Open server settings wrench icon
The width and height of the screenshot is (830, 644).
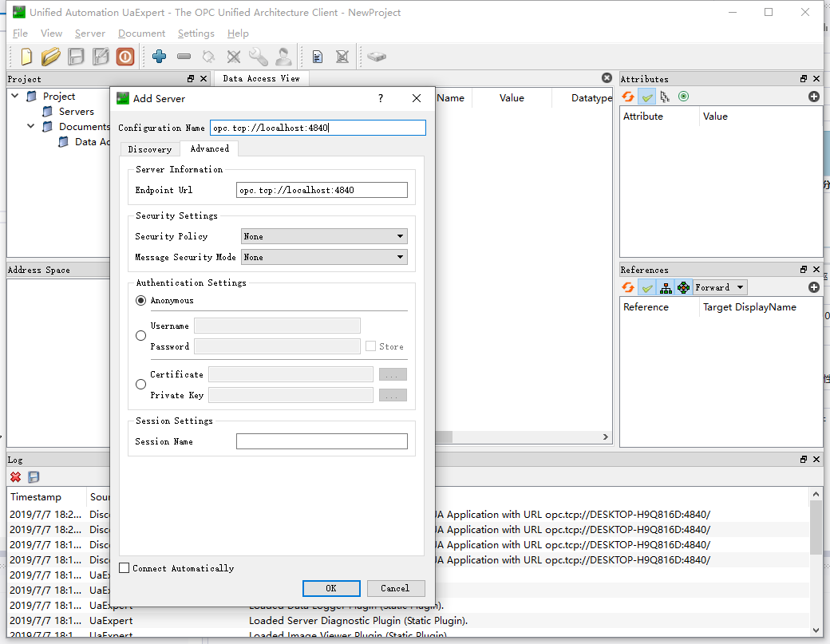pyautogui.click(x=259, y=56)
